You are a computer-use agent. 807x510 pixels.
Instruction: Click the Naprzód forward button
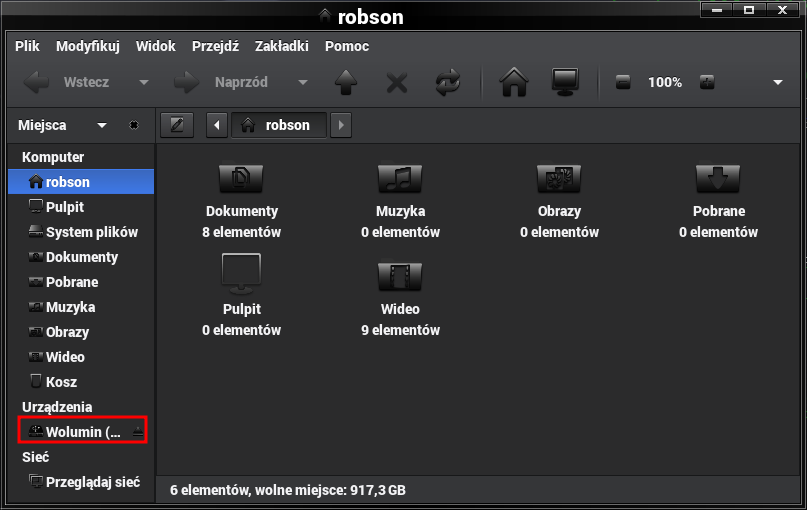click(x=221, y=82)
